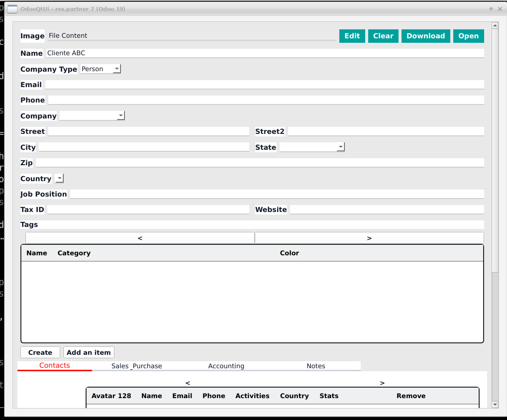Click Avatar 128 column header
The image size is (507, 420).
111,396
